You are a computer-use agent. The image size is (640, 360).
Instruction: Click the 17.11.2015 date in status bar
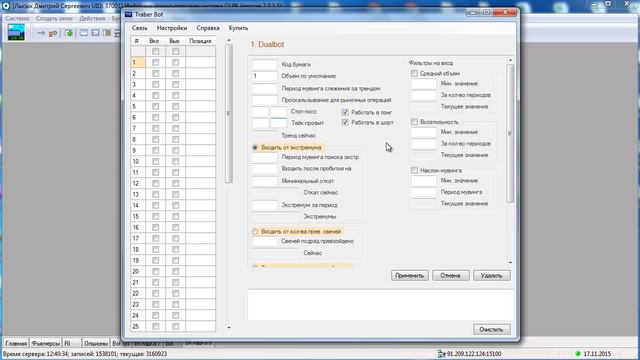coord(597,354)
